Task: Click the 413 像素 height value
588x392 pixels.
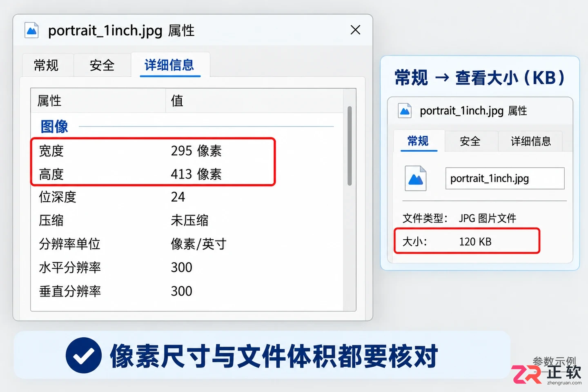Action: (196, 174)
